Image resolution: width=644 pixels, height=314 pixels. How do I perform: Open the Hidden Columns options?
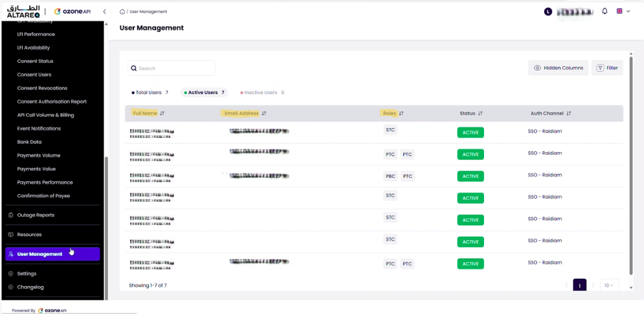coord(558,68)
